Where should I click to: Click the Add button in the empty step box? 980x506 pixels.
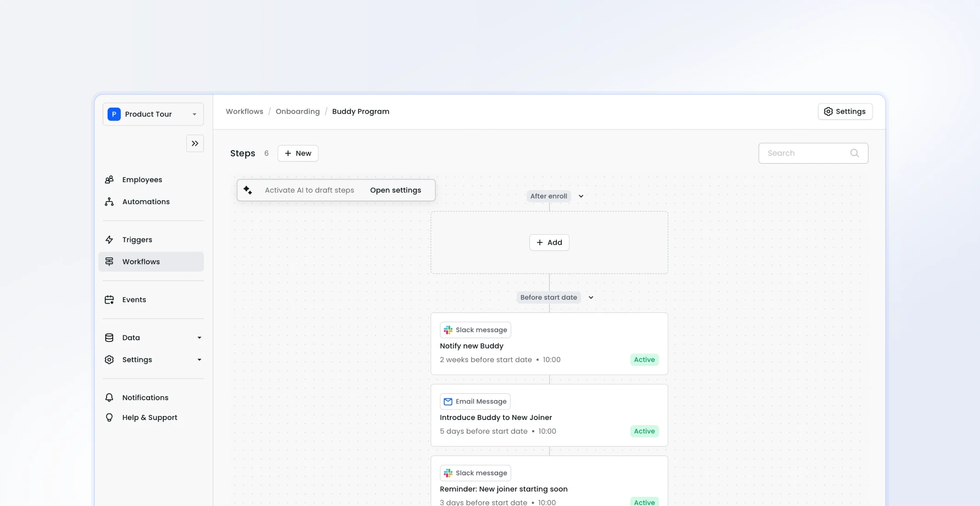pyautogui.click(x=549, y=242)
